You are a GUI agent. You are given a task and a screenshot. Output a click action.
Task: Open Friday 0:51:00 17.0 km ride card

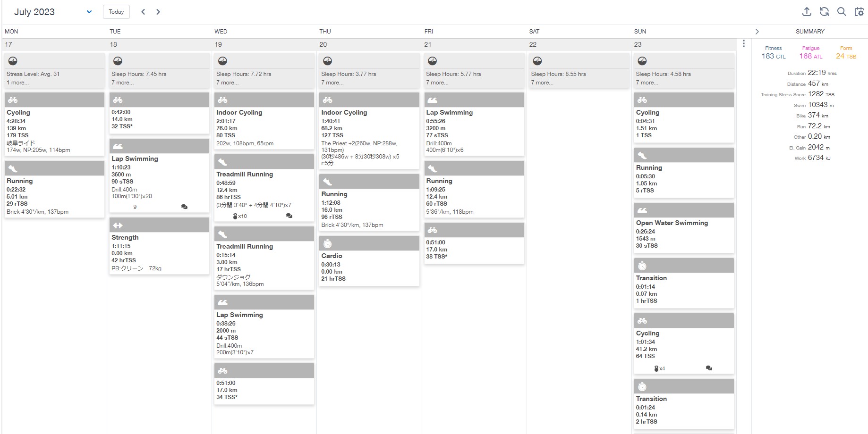pos(474,243)
